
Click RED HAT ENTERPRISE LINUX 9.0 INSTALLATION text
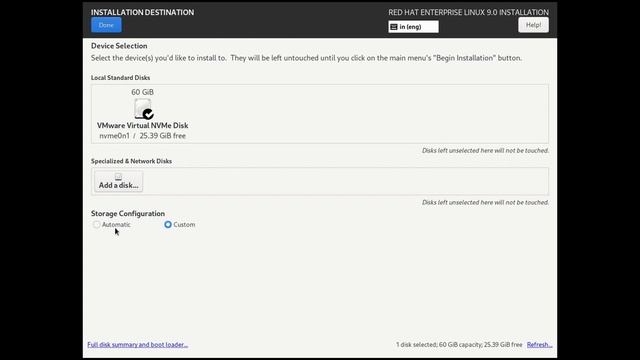click(469, 12)
